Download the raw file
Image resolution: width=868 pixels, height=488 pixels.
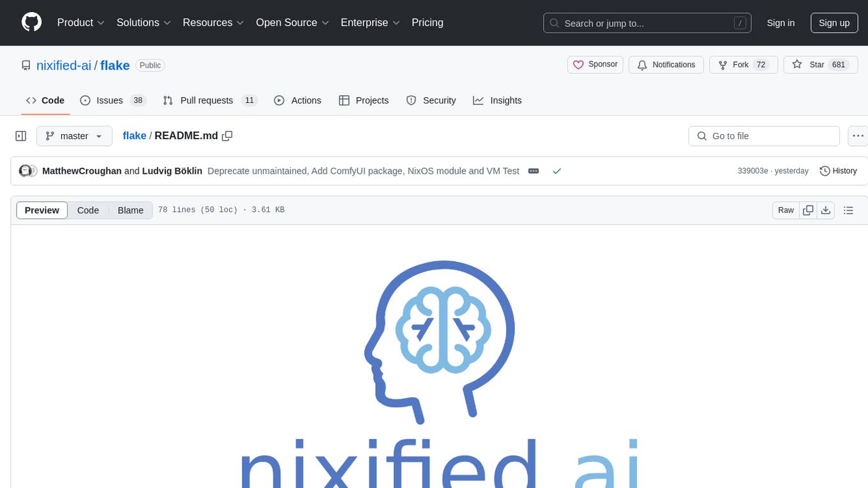[x=825, y=210]
